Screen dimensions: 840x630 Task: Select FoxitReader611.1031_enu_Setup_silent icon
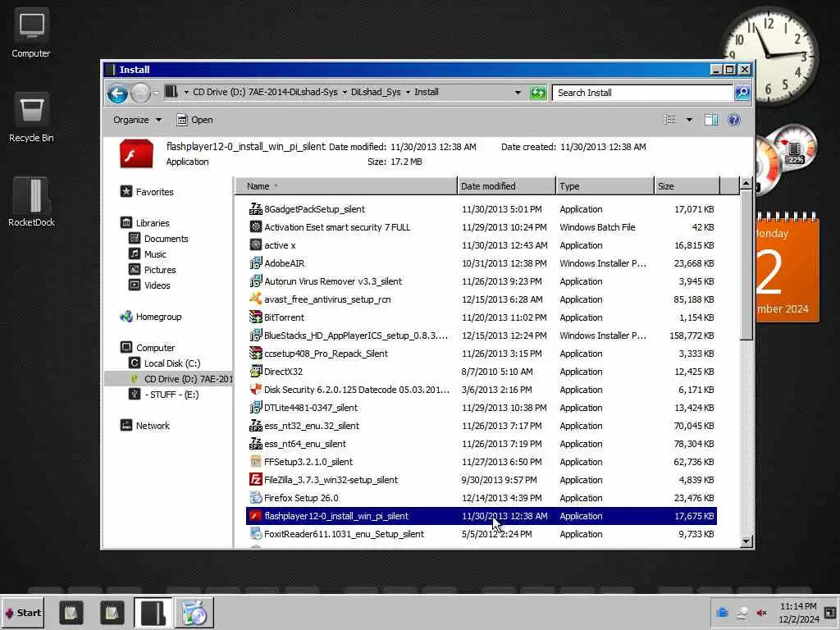click(x=256, y=533)
